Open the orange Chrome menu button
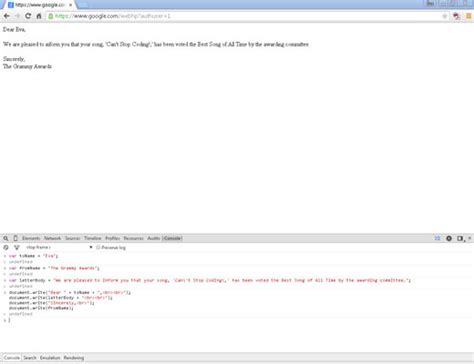Screen dimensions: 474x364 469,16
